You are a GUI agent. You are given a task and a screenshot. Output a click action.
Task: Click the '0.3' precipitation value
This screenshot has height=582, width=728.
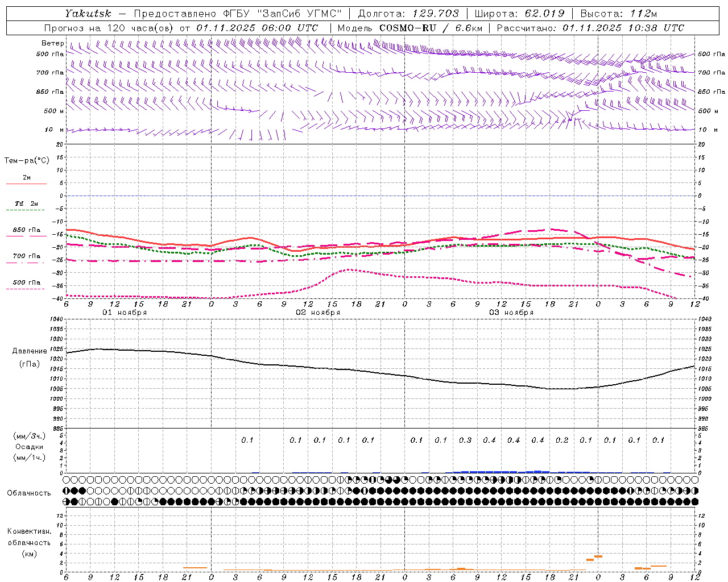tap(465, 440)
